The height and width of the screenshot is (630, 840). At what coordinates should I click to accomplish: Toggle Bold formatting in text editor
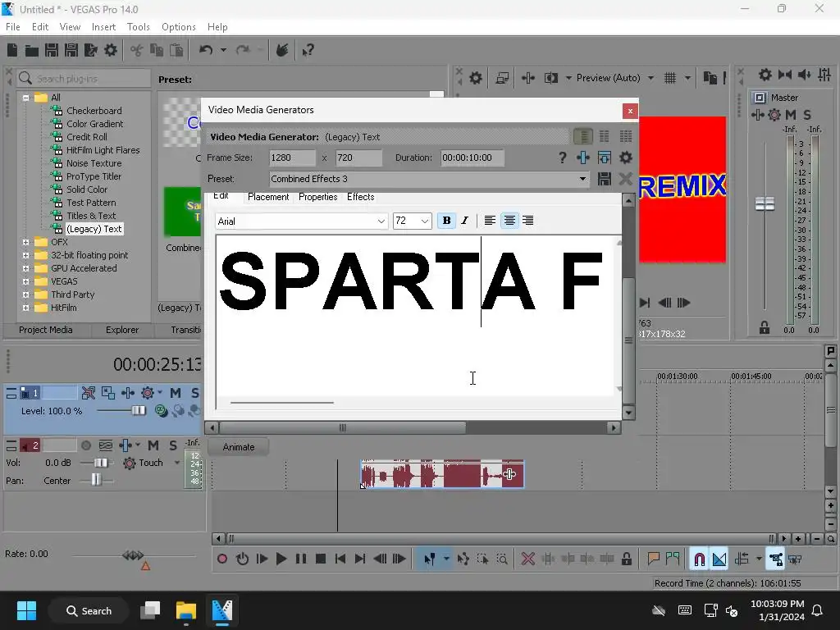446,221
